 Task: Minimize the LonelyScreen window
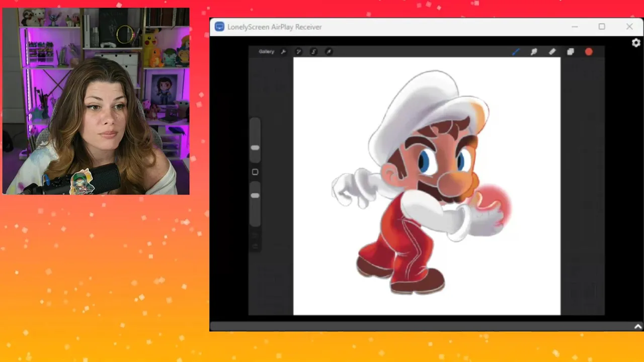tap(575, 27)
